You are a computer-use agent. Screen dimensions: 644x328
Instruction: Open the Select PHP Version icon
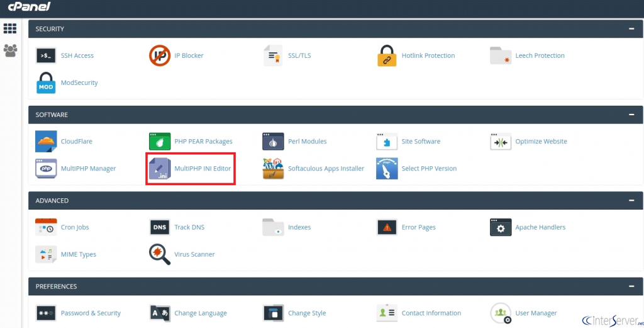point(387,169)
